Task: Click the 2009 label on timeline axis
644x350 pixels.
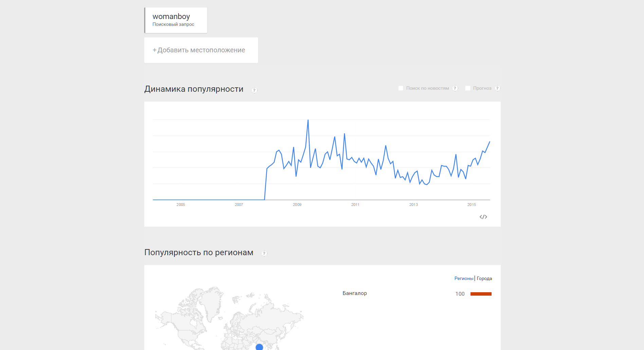Action: (297, 205)
